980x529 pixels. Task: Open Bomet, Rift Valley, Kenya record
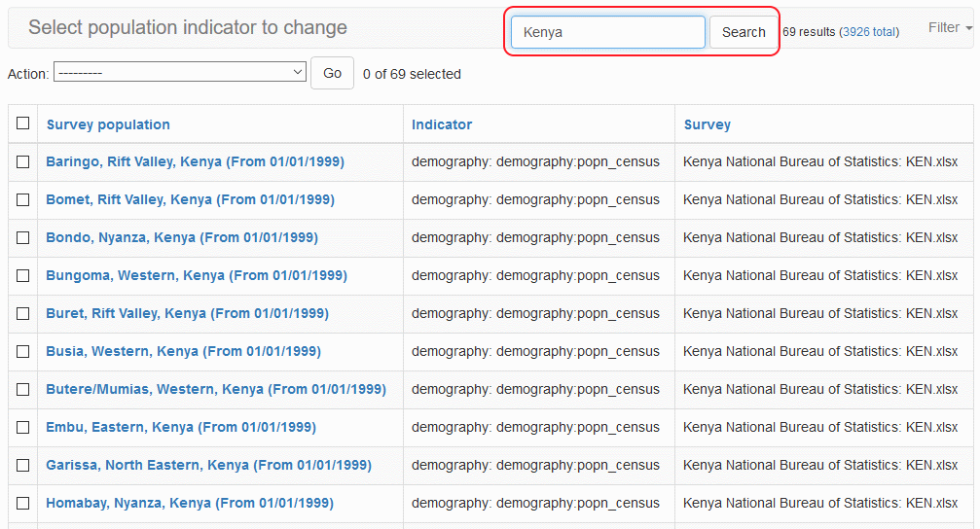click(190, 199)
